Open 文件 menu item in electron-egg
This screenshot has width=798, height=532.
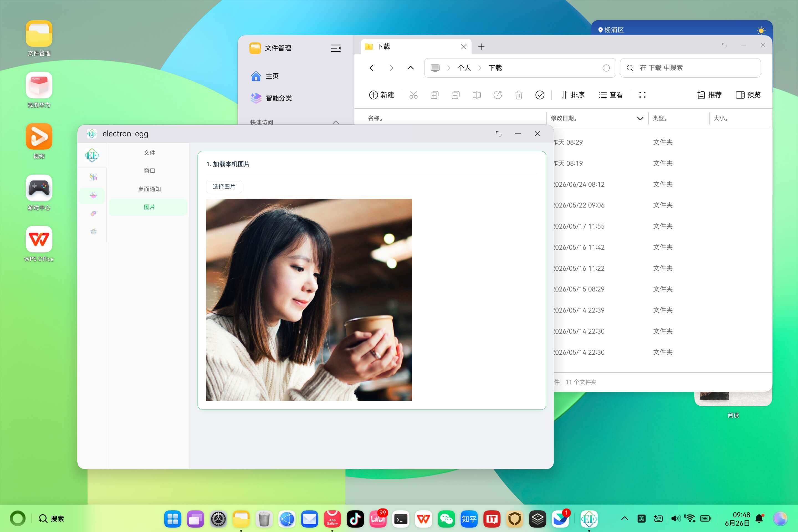coord(149,153)
